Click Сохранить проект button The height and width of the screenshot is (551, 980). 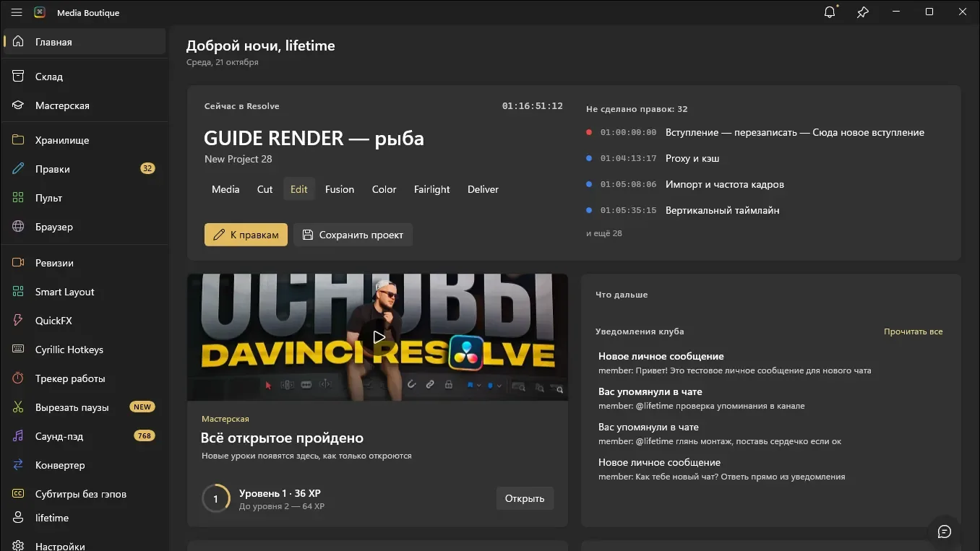pyautogui.click(x=353, y=235)
